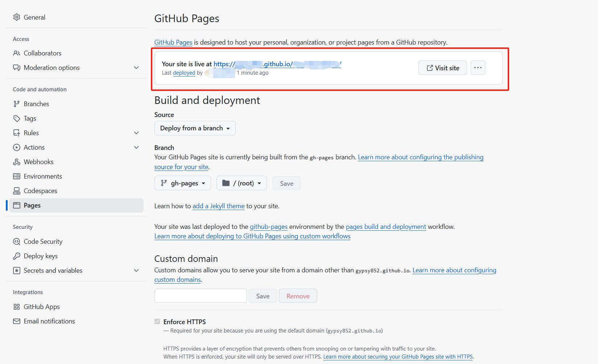Click the Rules icon in sidebar
Screen dimensions: 598x364
(17, 133)
